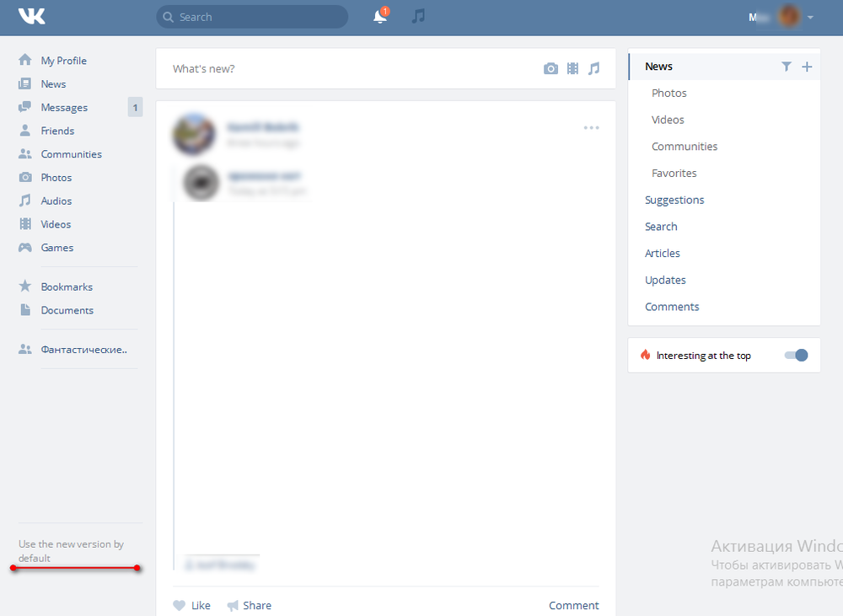Attach a photo using the camera icon
The width and height of the screenshot is (843, 616).
[550, 68]
